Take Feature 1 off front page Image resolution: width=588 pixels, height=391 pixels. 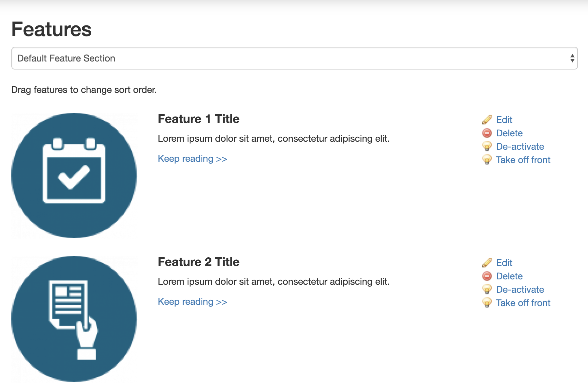[523, 160]
